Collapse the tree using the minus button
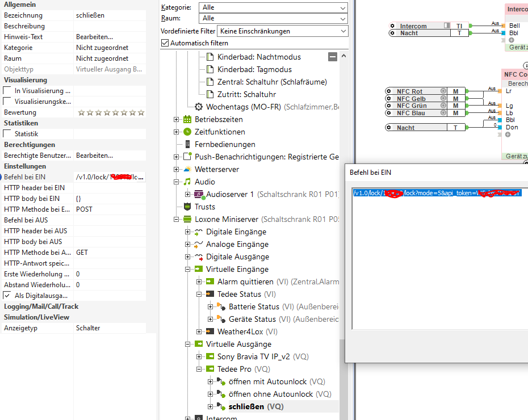The height and width of the screenshot is (420, 528). (x=332, y=57)
